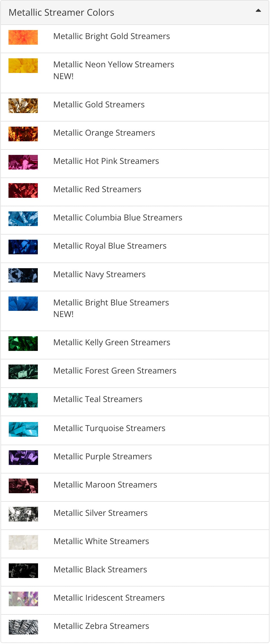The height and width of the screenshot is (644, 270).
Task: Choose the Turquoise streamer swatch
Action: click(23, 430)
